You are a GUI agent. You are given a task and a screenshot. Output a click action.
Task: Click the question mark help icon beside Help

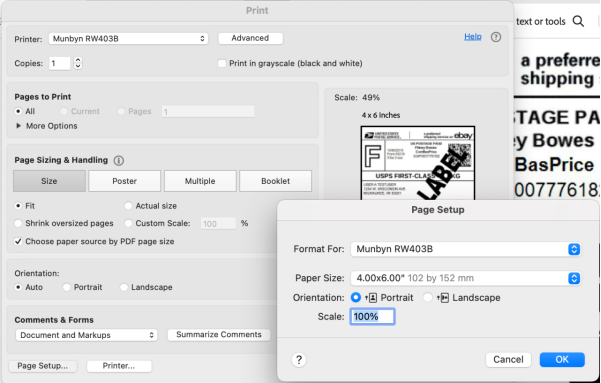496,37
